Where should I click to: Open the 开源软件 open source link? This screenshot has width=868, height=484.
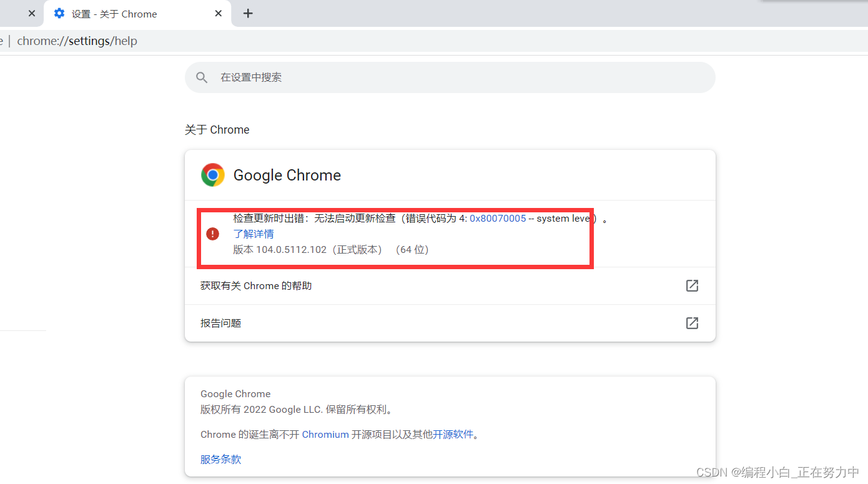(x=453, y=435)
